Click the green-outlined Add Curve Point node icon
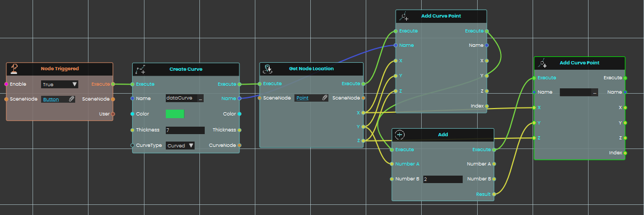 (x=543, y=63)
